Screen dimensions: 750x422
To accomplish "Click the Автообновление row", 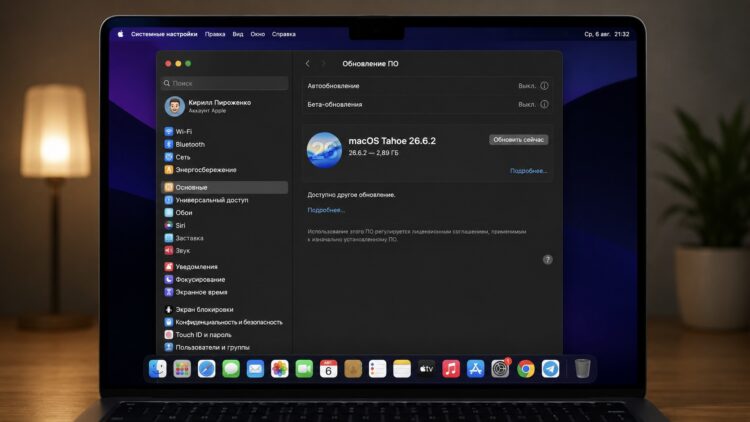I will tap(428, 86).
